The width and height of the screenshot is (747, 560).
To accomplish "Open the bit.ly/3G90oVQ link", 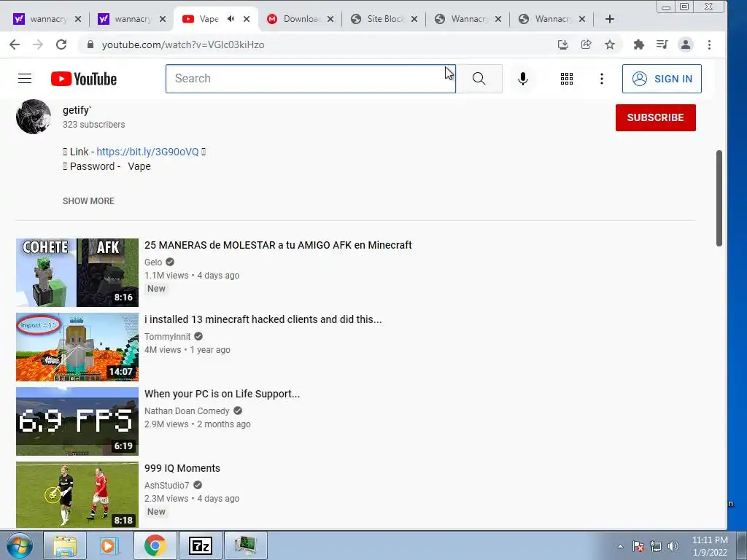I will [147, 152].
